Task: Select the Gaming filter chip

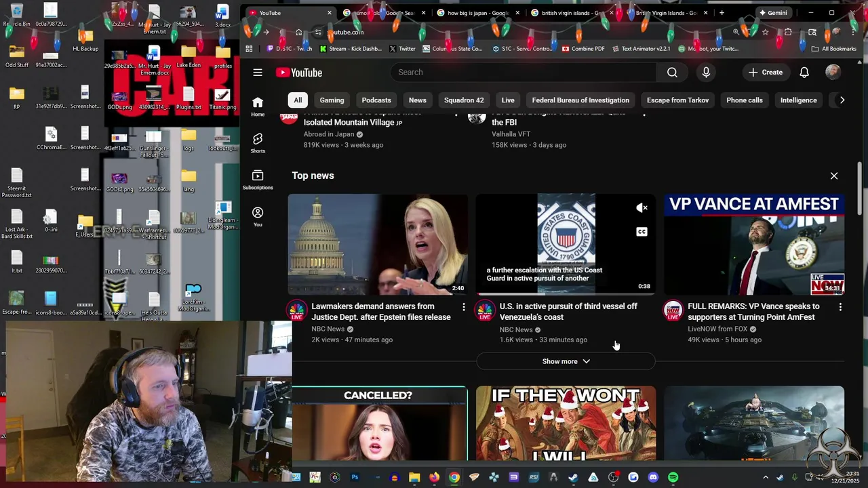Action: coord(332,100)
